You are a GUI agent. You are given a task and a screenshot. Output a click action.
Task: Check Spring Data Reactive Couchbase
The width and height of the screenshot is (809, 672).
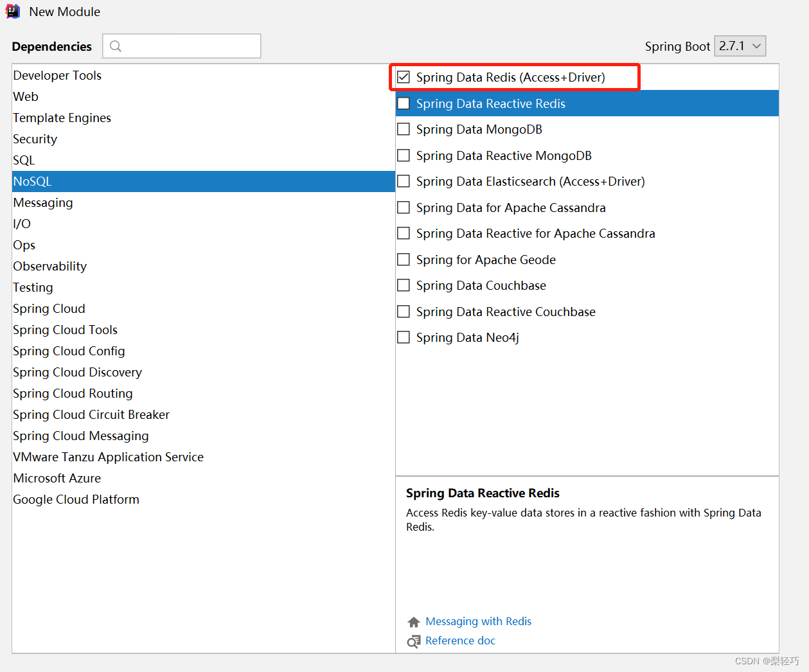point(404,312)
